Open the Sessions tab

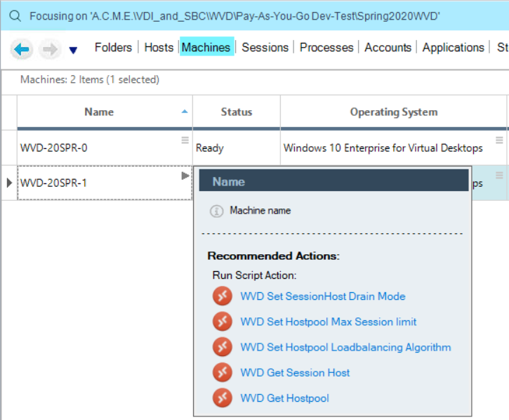point(265,48)
